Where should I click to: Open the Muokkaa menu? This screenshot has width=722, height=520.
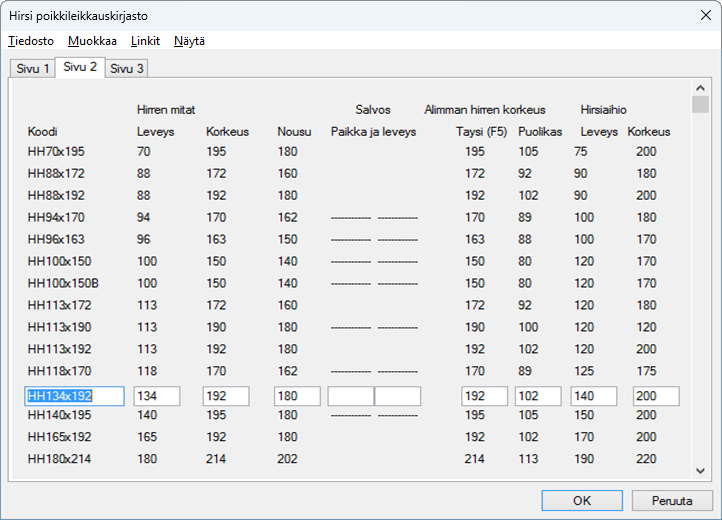(x=92, y=41)
